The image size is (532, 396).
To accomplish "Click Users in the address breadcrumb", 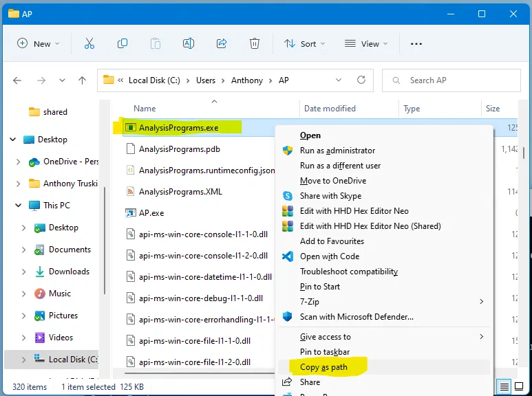I will [206, 80].
